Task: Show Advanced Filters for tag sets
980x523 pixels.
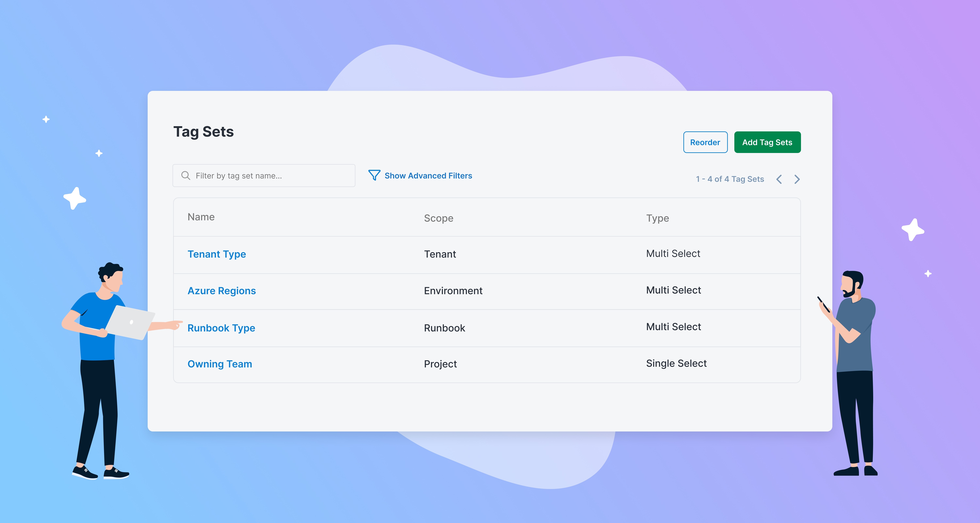Action: (428, 176)
